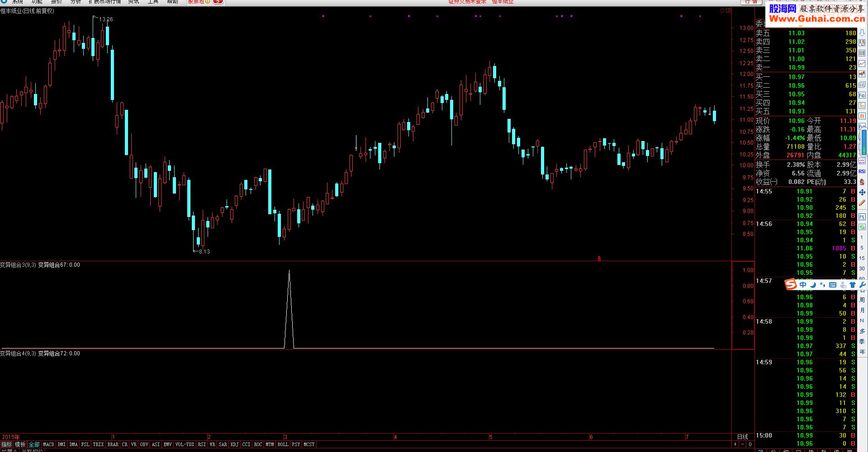Click the RSI indicator icon in right toolbar

(862, 171)
